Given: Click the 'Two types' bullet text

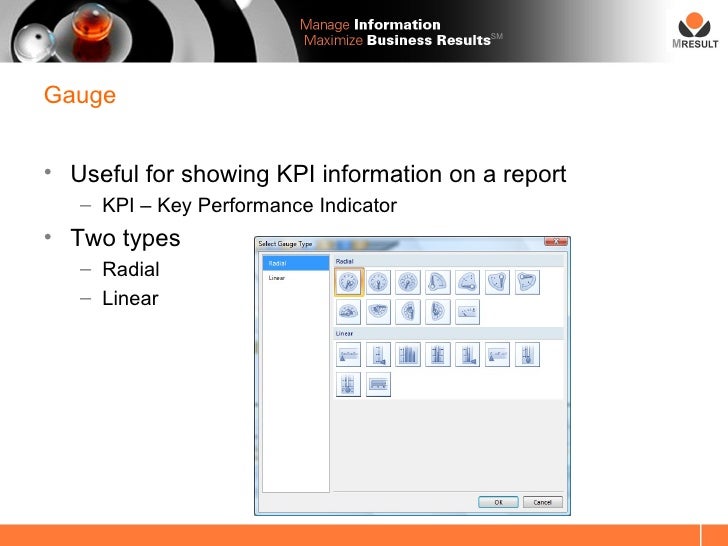Looking at the screenshot, I should pos(125,238).
